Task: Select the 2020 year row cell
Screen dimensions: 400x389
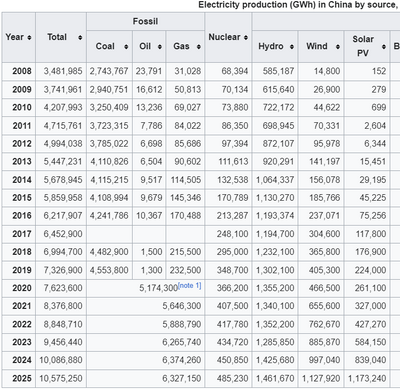Action: tap(19, 288)
